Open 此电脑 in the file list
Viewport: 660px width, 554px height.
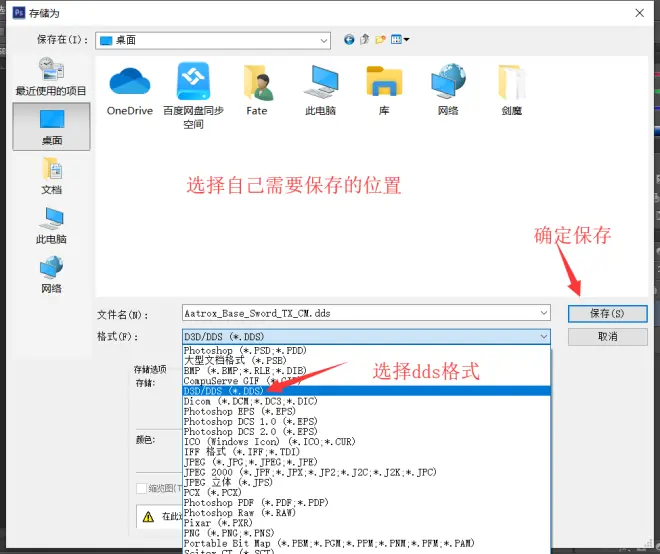321,91
